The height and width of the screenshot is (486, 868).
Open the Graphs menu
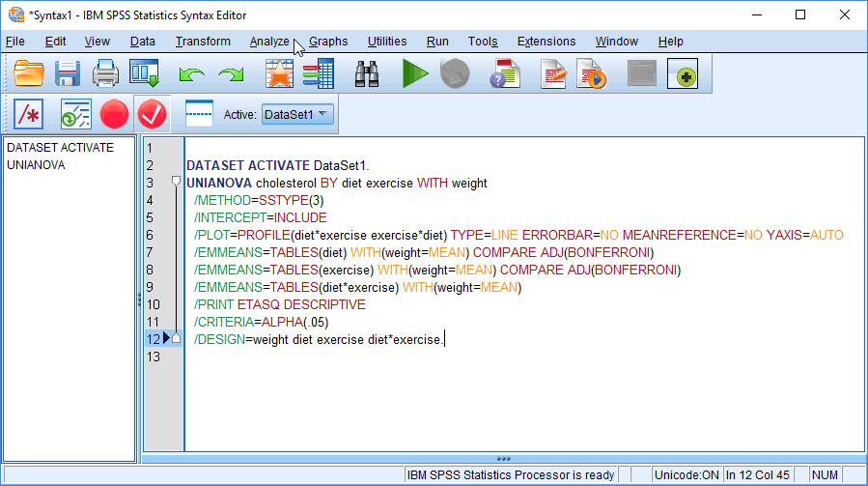(328, 42)
